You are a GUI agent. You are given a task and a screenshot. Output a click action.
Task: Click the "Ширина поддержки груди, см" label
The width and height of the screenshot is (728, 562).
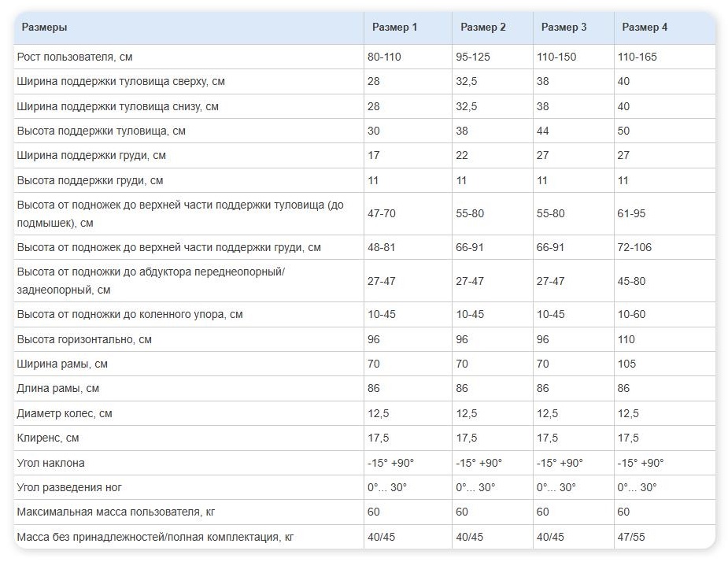point(91,156)
